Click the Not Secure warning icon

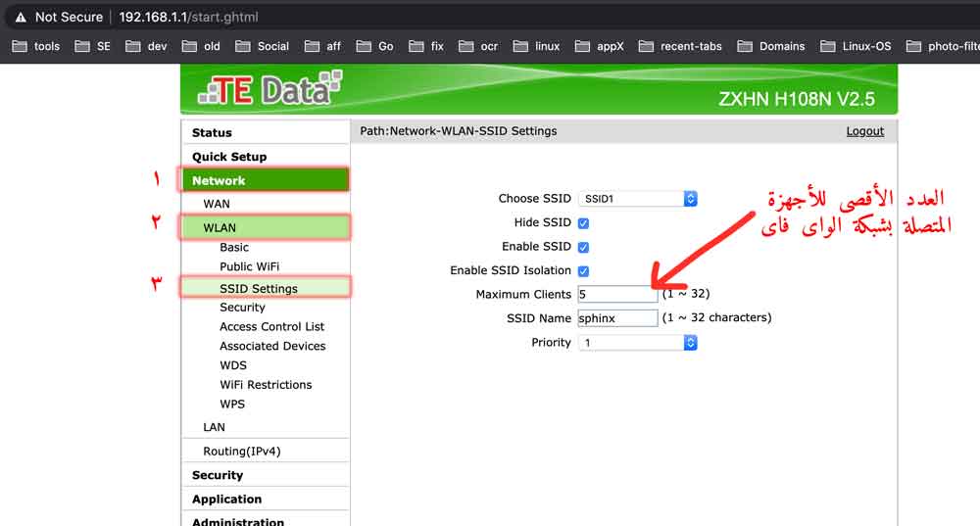pos(20,18)
